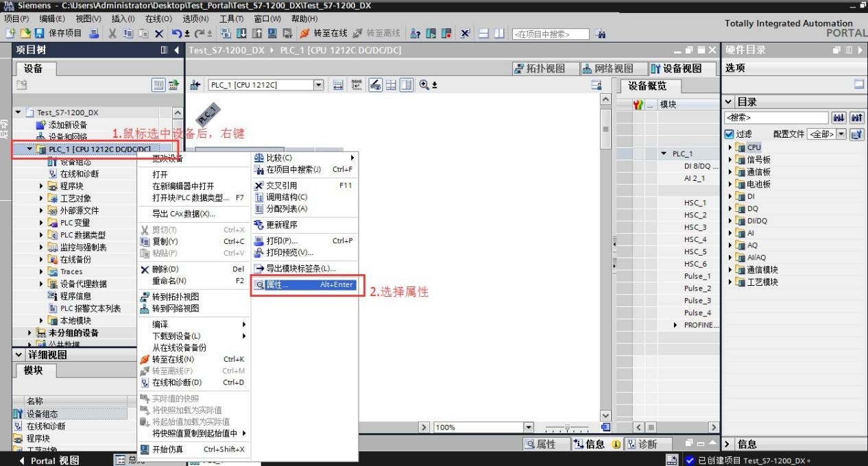Open the 信息 tab in bottom inspector
This screenshot has height=466, width=868.
(596, 444)
